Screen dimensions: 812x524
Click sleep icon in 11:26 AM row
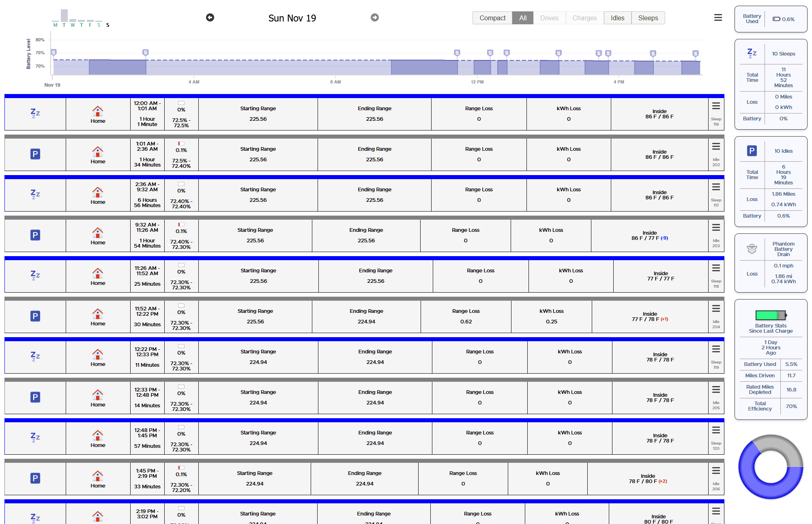(x=35, y=276)
